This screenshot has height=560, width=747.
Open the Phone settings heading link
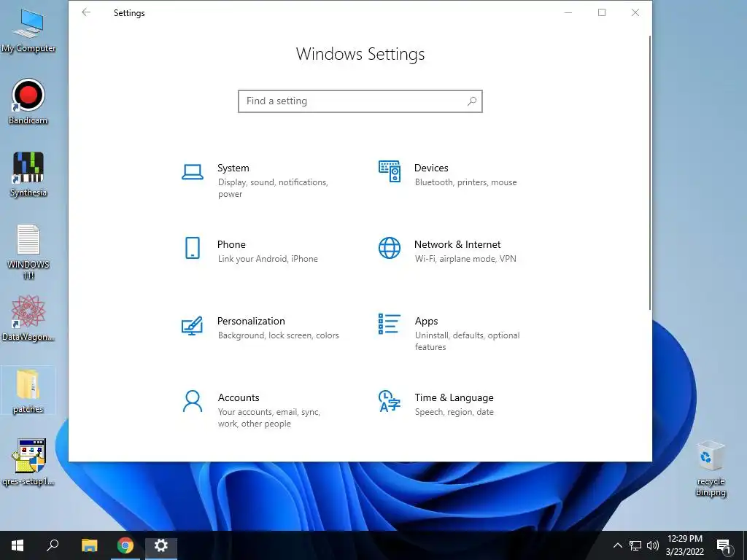coord(231,244)
